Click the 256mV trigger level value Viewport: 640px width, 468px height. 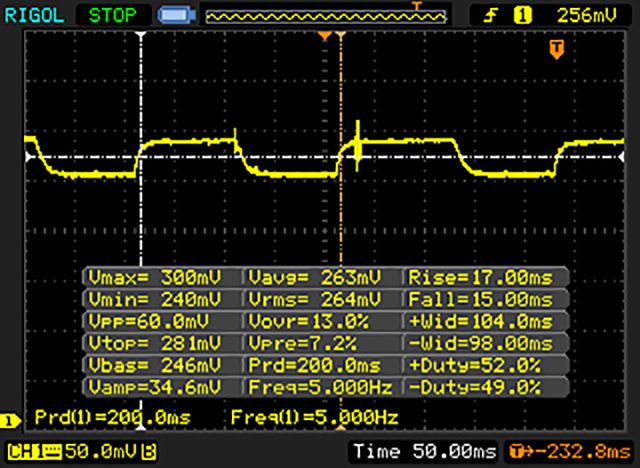pos(587,16)
